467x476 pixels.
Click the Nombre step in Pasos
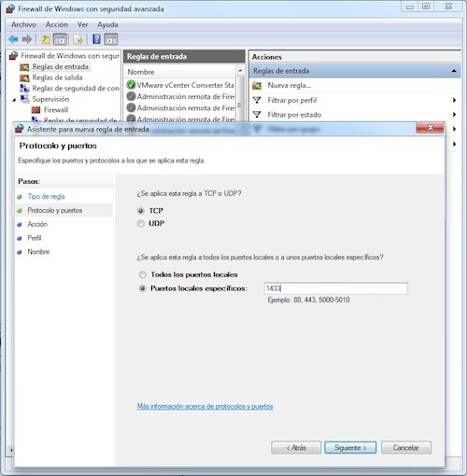click(x=38, y=252)
